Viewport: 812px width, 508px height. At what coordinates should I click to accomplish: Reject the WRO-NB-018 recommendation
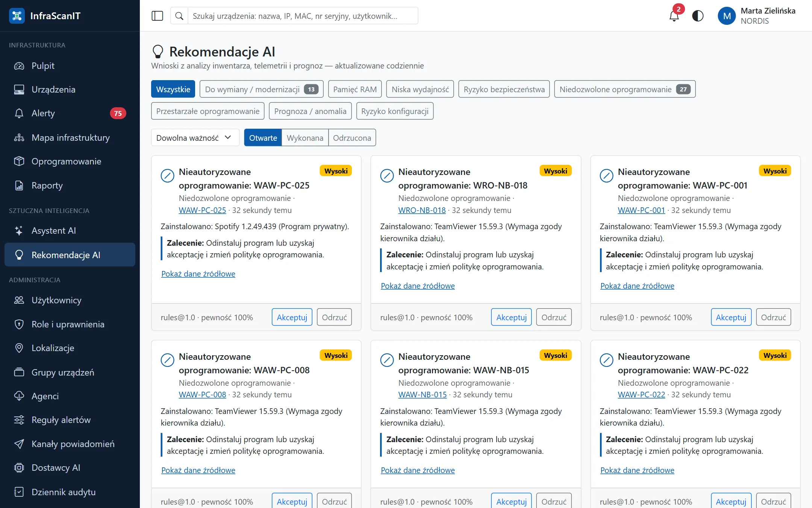(x=554, y=317)
